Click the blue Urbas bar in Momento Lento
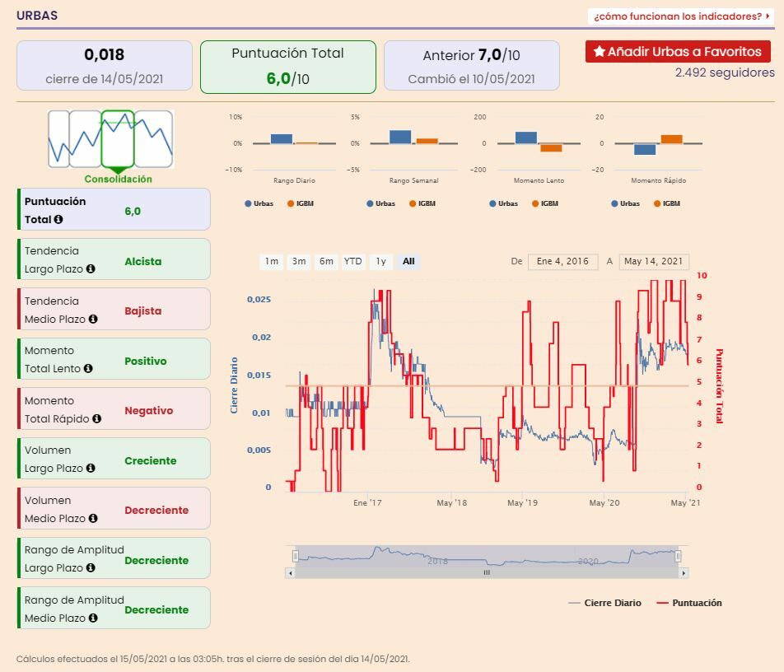The image size is (784, 672). pos(526,138)
